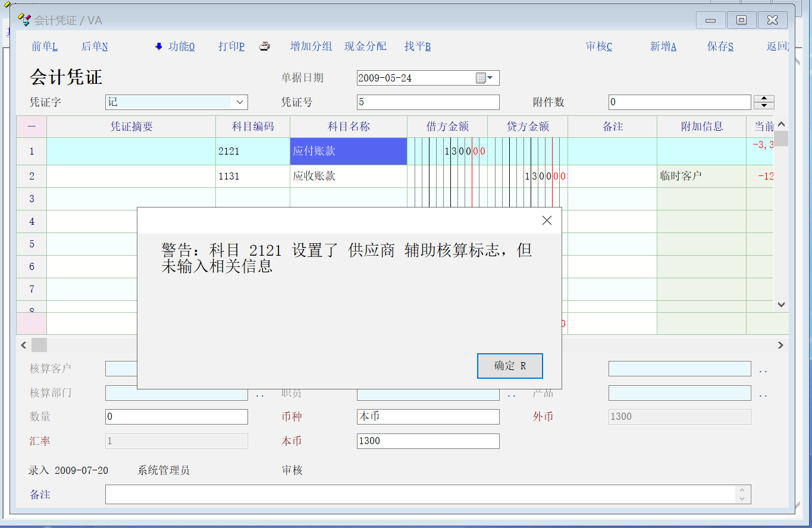Click the grid corner minus cell
The image size is (812, 528).
click(32, 127)
